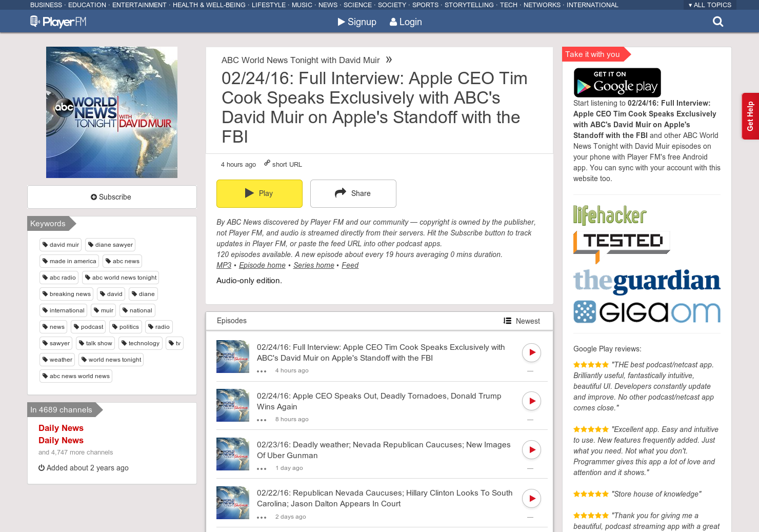Screen dimensions: 759x532
Task: Select the diane sawyer keyword tag
Action: point(110,245)
